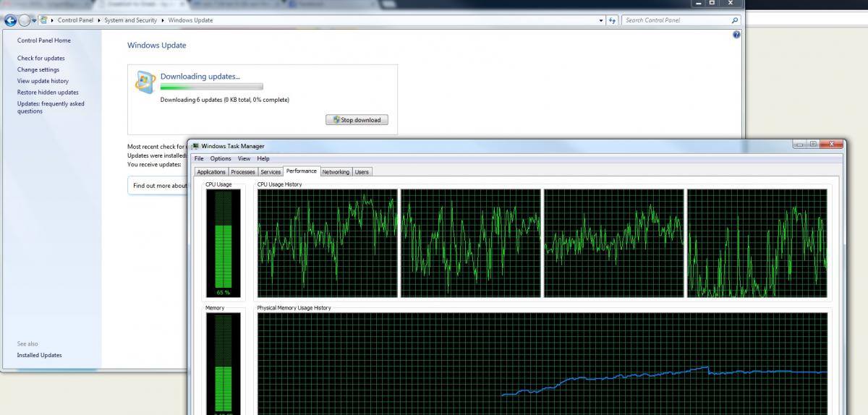Image resolution: width=868 pixels, height=415 pixels.
Task: Click the update download progress bar
Action: pos(211,87)
